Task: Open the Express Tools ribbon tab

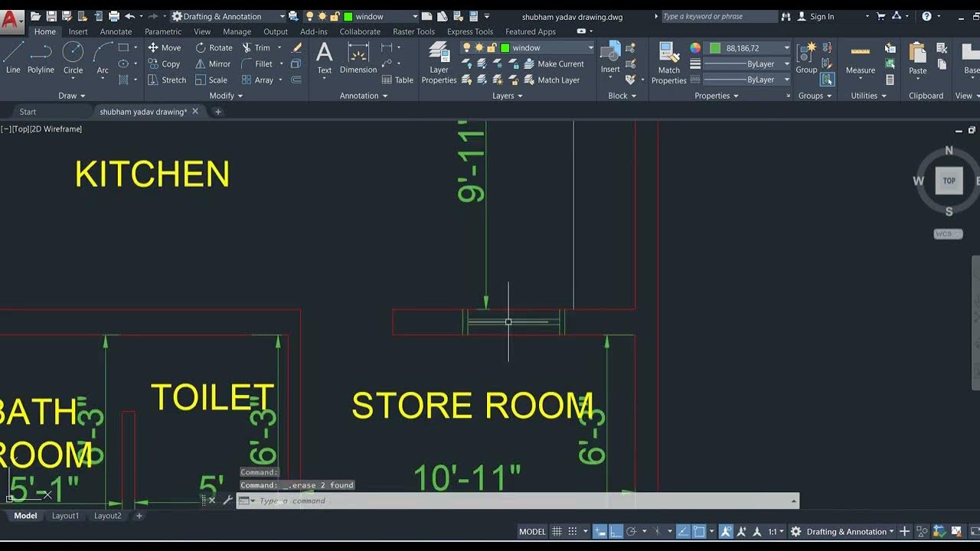Action: [x=470, y=31]
